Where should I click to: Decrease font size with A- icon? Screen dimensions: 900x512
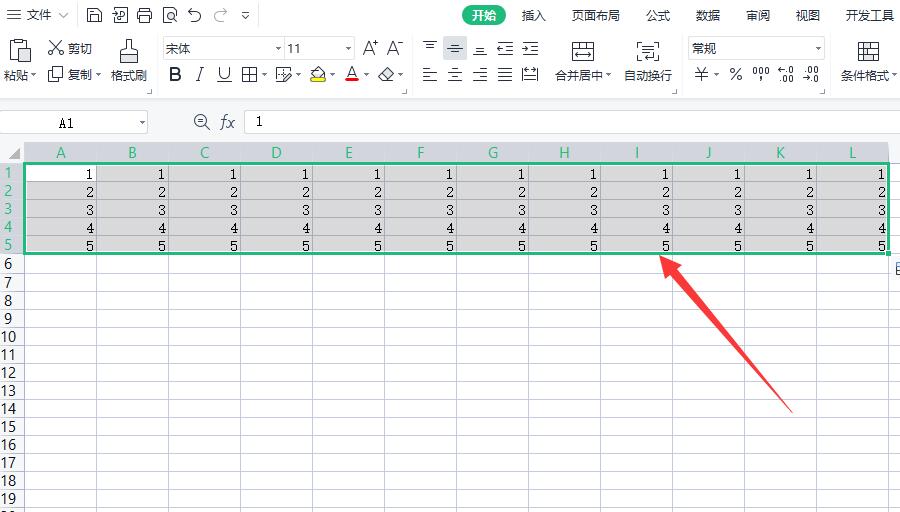coord(395,48)
